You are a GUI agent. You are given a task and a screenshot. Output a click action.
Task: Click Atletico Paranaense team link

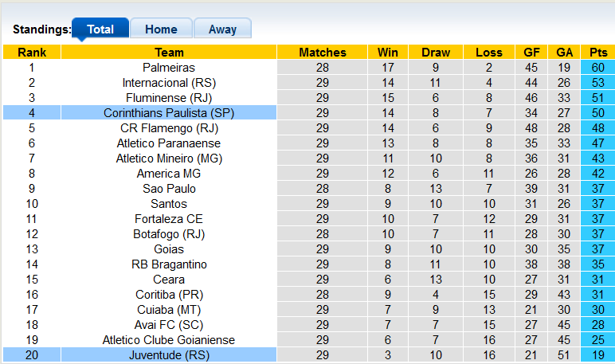point(169,143)
